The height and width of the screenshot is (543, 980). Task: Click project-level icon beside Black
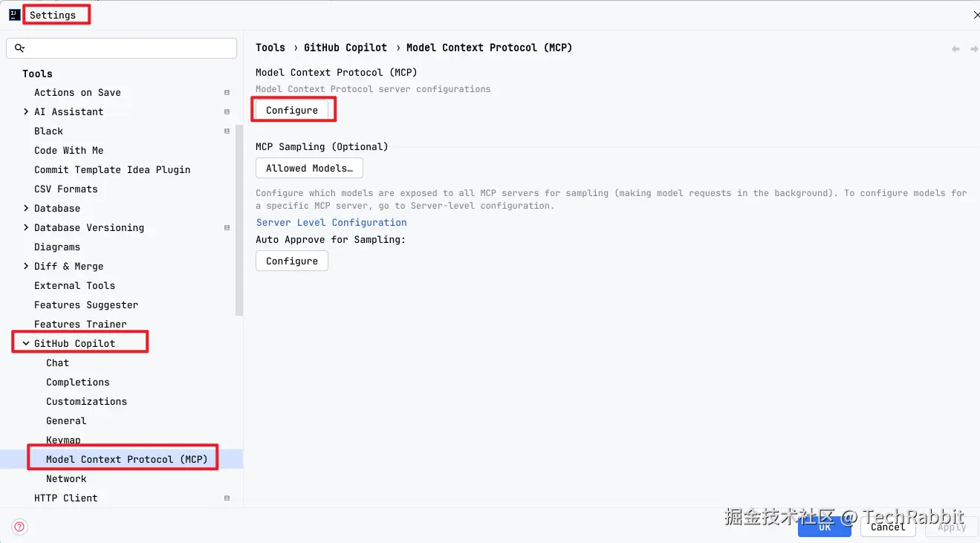click(x=227, y=131)
